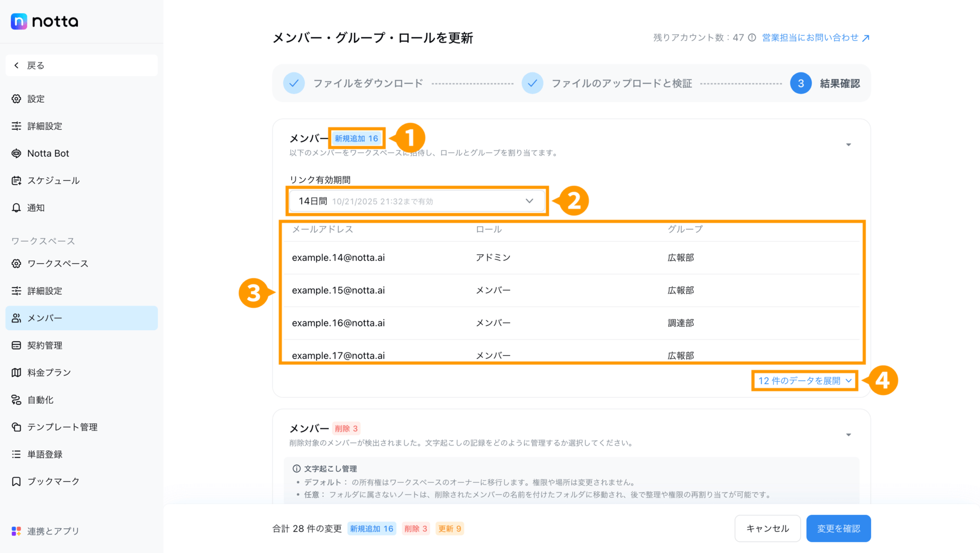Click the テンプレート管理 icon
This screenshot has height=553, width=980.
[16, 427]
